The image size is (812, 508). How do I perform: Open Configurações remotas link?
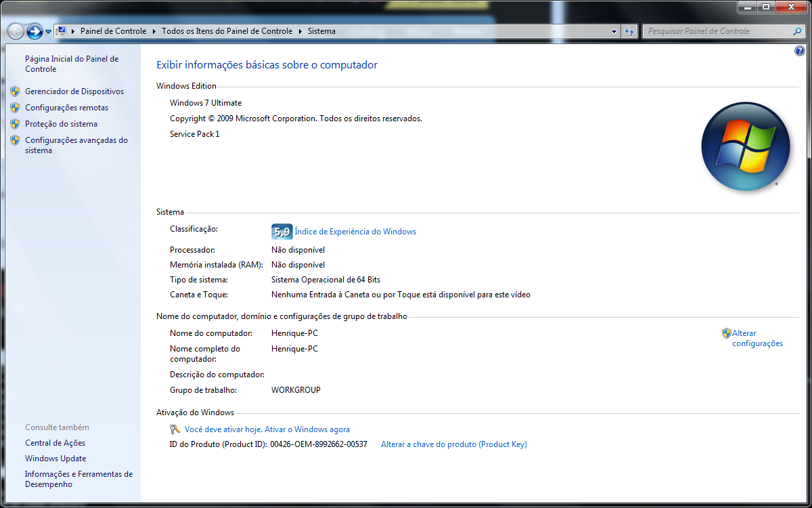coord(66,108)
